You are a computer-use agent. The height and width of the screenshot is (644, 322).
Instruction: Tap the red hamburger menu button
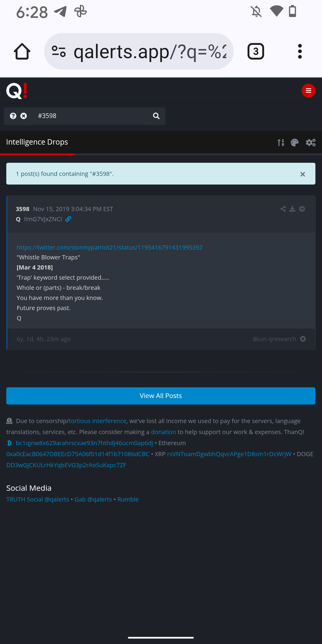(x=308, y=91)
